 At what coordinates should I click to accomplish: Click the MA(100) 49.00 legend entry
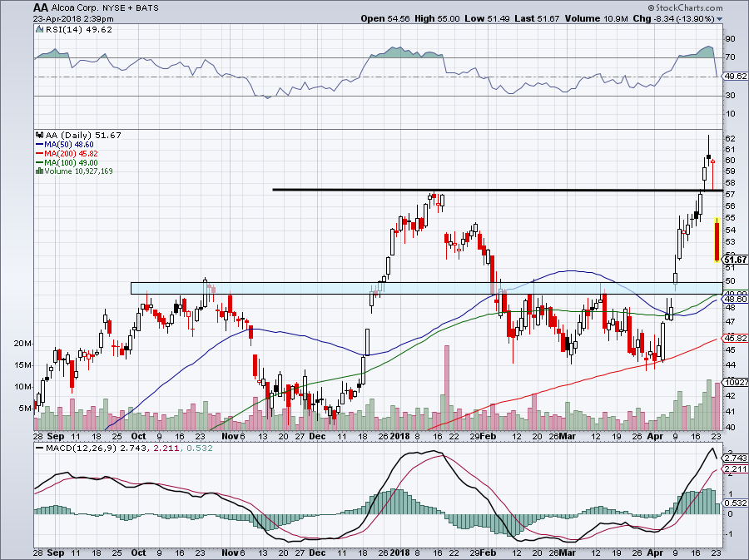point(72,163)
